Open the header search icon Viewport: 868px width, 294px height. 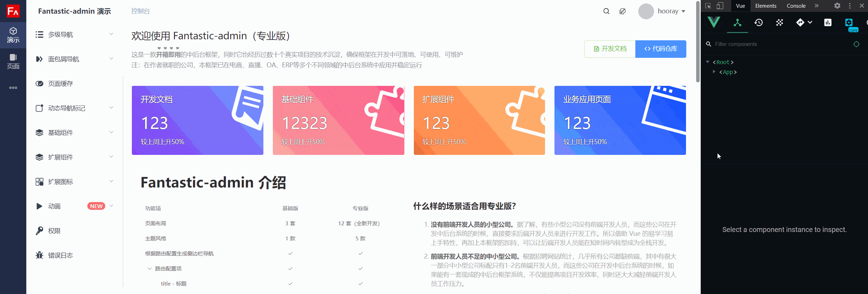pos(606,11)
